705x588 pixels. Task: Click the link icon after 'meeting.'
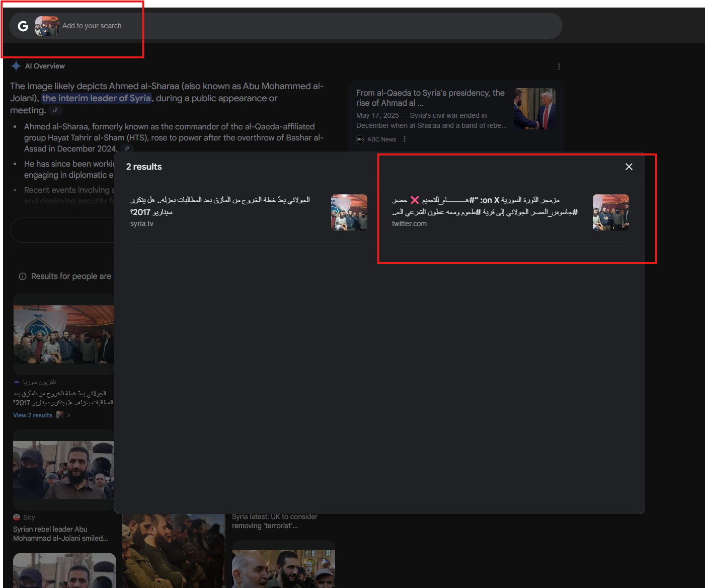point(55,110)
